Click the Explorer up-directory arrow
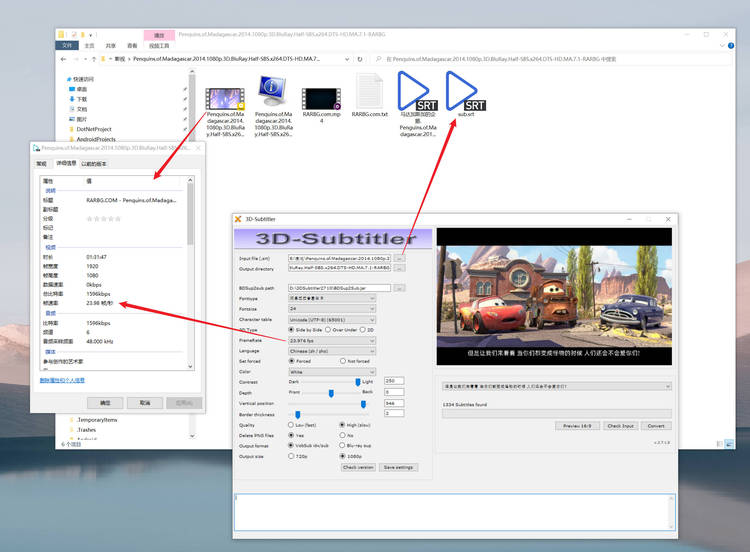Screen dimensions: 750x552 pos(94,59)
